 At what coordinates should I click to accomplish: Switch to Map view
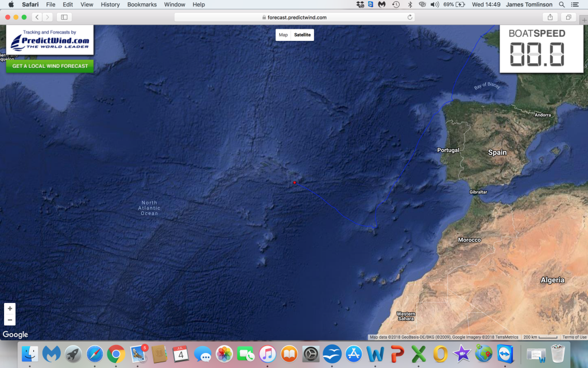coord(283,35)
